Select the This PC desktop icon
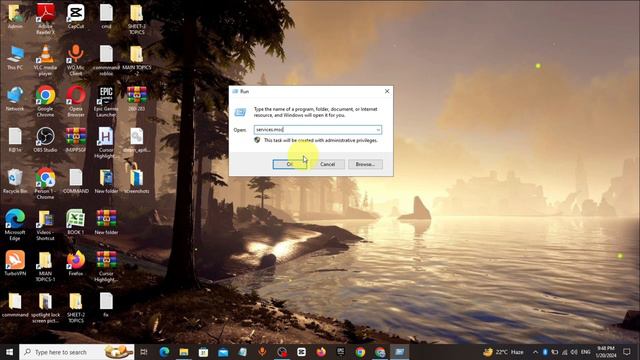The image size is (640, 360). pos(15,58)
